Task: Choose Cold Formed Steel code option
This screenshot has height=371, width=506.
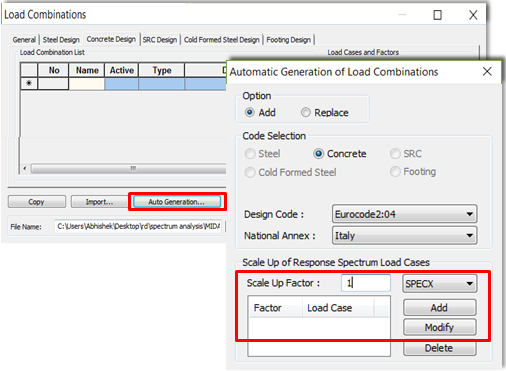Action: coord(250,172)
